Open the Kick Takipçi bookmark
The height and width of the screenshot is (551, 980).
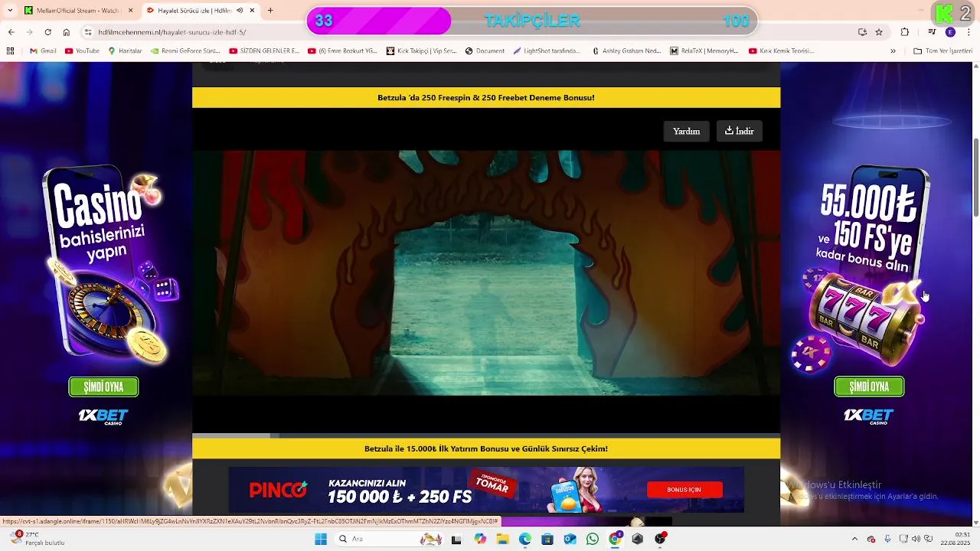point(421,51)
